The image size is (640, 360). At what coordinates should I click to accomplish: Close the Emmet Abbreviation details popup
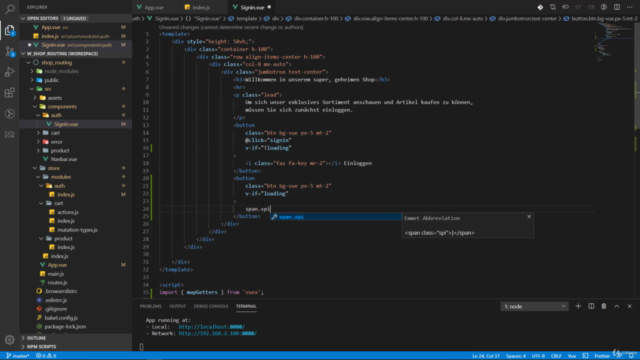click(529, 217)
